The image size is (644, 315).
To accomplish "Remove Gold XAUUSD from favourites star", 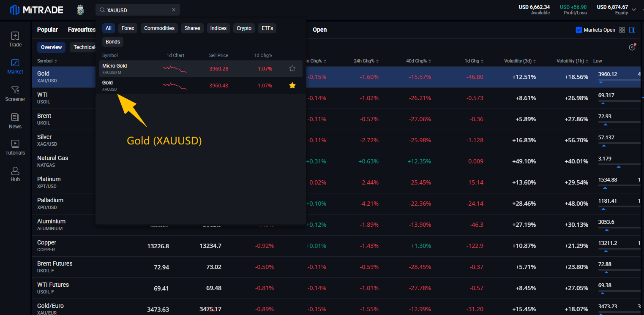I will tap(292, 85).
